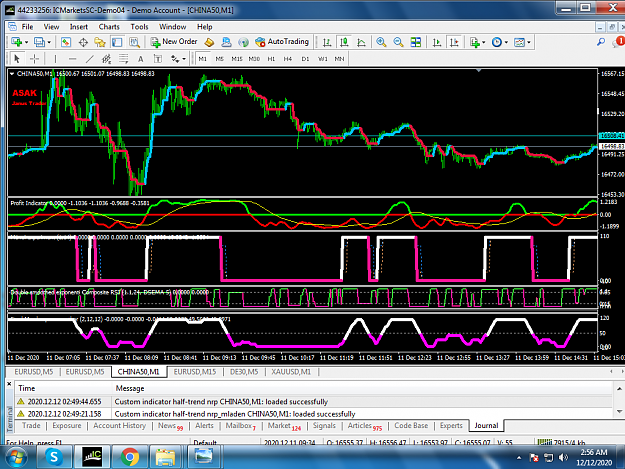The height and width of the screenshot is (469, 625).
Task: Click the New Order button
Action: click(x=174, y=42)
